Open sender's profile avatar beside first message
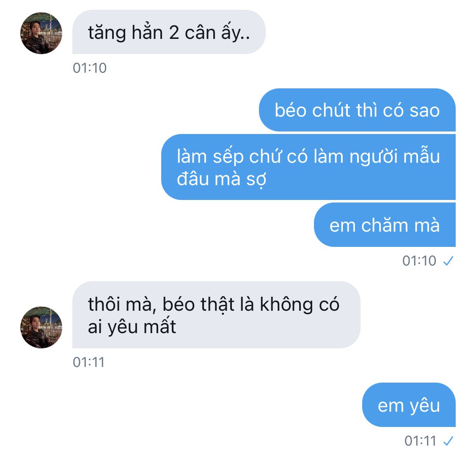This screenshot has height=457, width=476. click(x=41, y=33)
